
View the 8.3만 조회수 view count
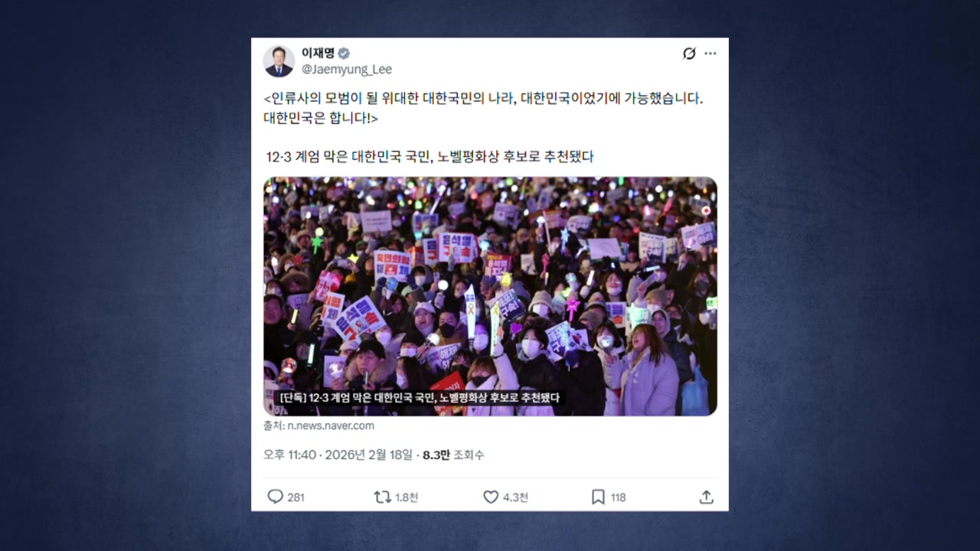(x=453, y=455)
